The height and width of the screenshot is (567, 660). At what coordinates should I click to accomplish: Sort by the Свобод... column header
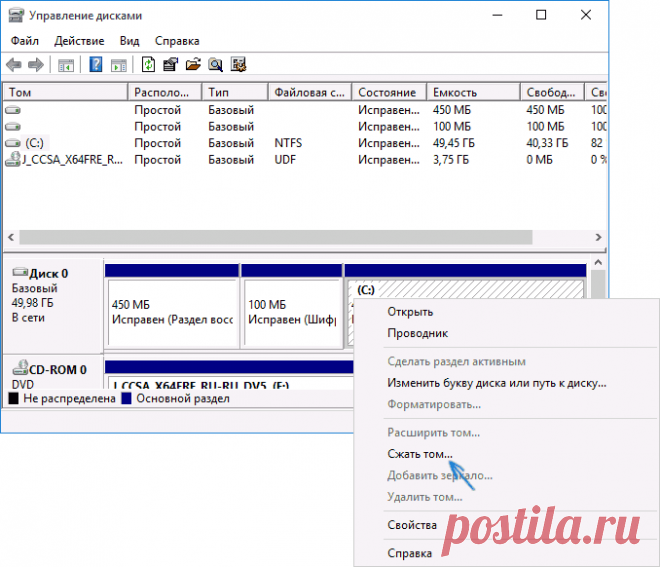[552, 92]
